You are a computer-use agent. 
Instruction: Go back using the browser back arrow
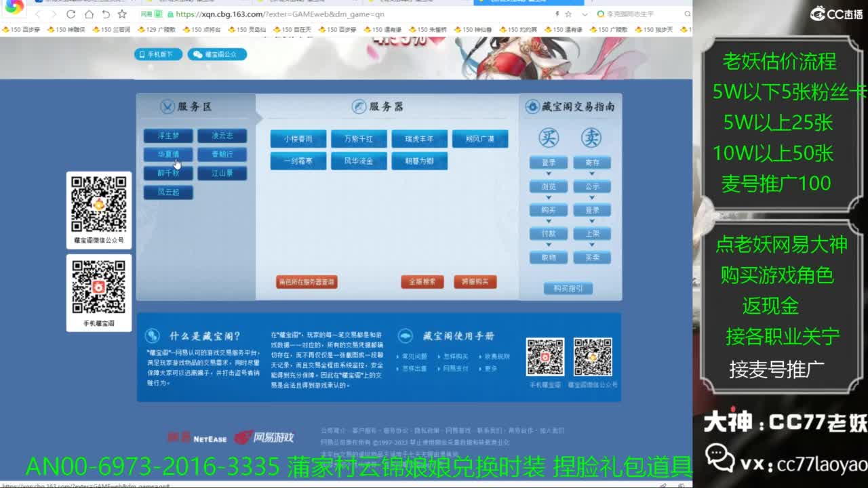(38, 14)
